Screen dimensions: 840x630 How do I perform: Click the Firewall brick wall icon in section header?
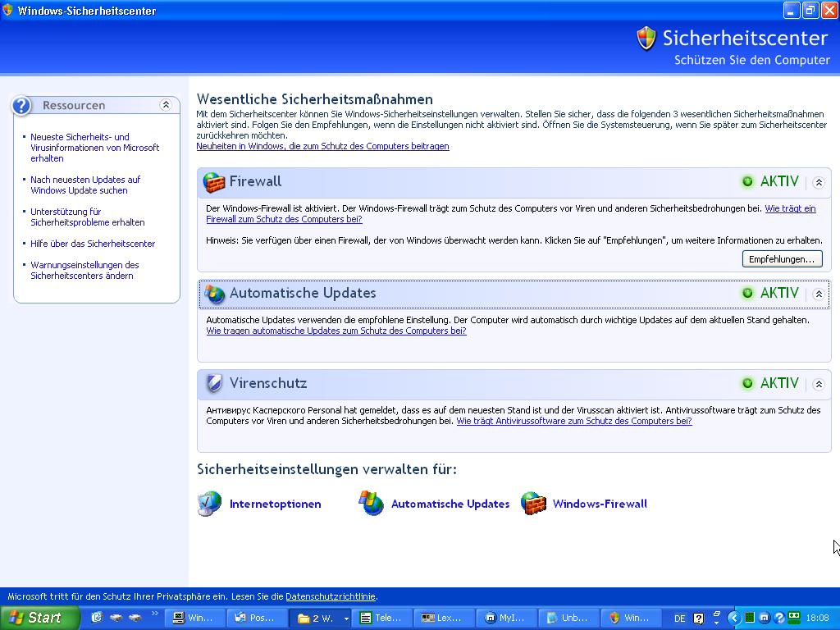214,182
